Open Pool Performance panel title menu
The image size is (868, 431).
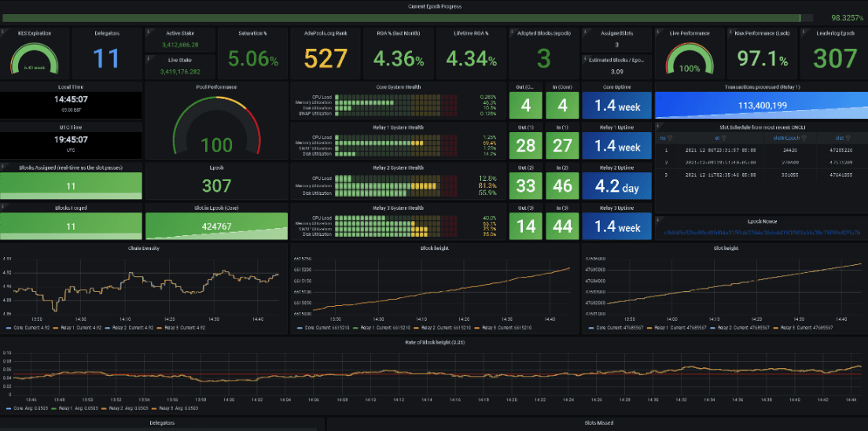216,87
